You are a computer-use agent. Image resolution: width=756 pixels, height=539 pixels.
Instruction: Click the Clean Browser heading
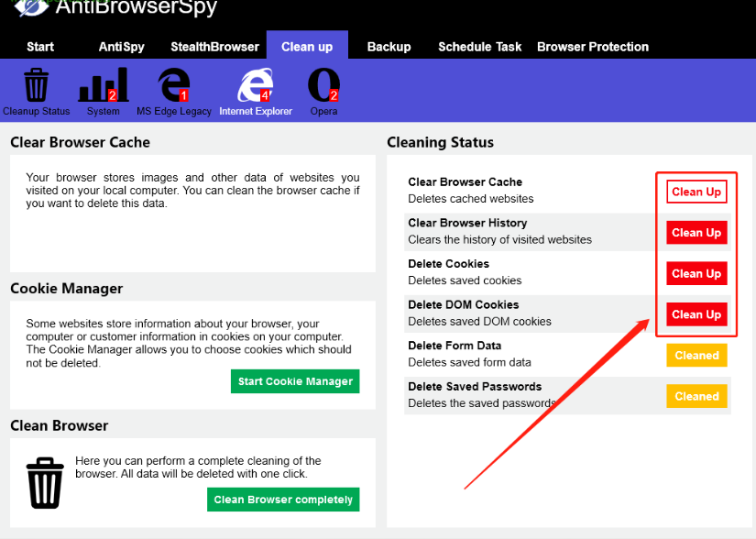click(60, 425)
